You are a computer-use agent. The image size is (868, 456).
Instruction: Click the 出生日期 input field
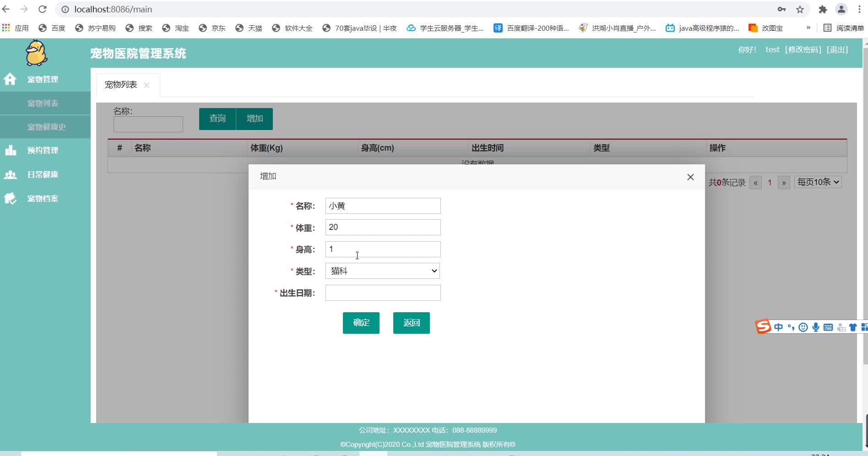(383, 293)
